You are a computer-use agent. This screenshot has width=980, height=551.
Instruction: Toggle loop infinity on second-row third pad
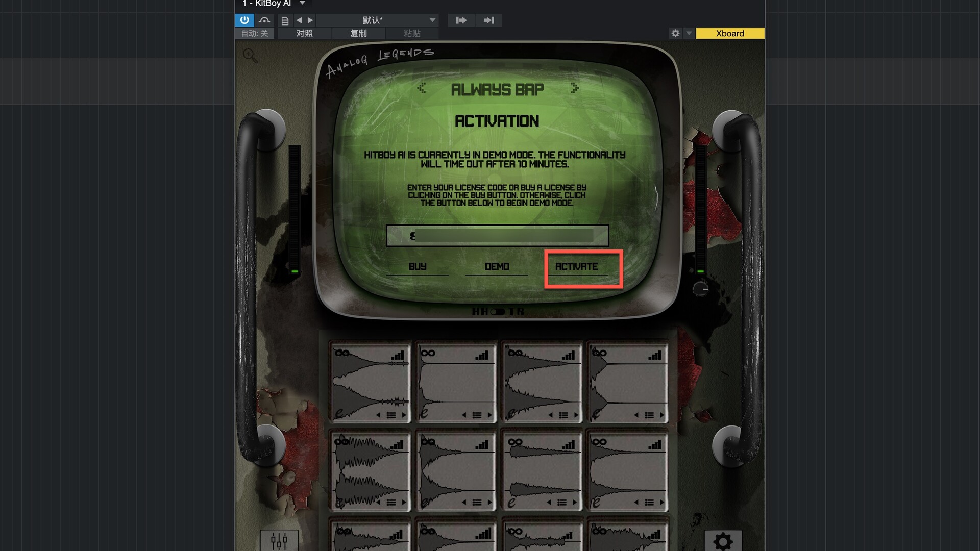coord(515,442)
